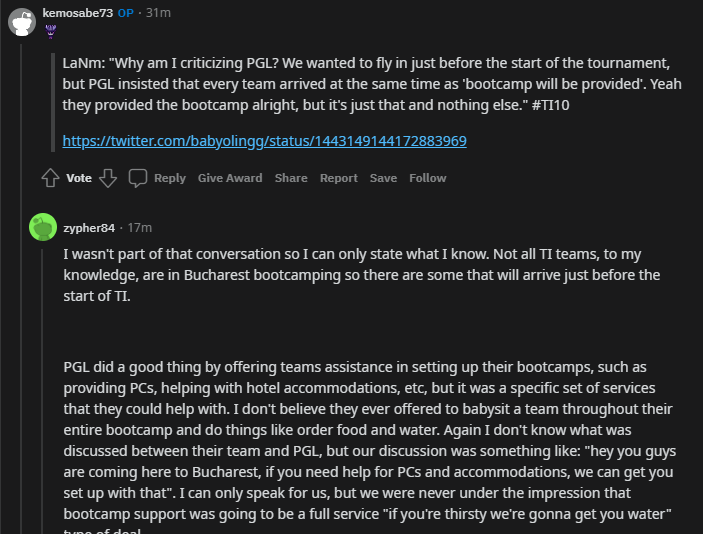This screenshot has width=703, height=534.
Task: Click the Reply speech bubble icon
Action: pos(138,178)
